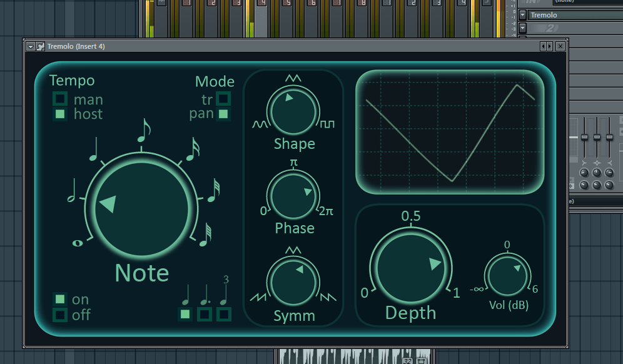Click the first lower-row mixer EQ knob
Viewport: 623px width, 364px height.
584,185
